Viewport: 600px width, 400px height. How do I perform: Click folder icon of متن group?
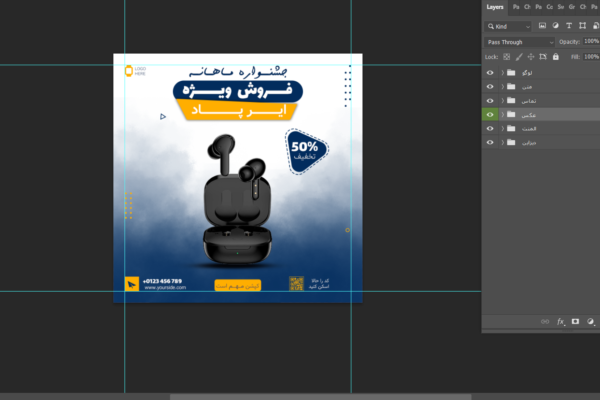pos(511,87)
